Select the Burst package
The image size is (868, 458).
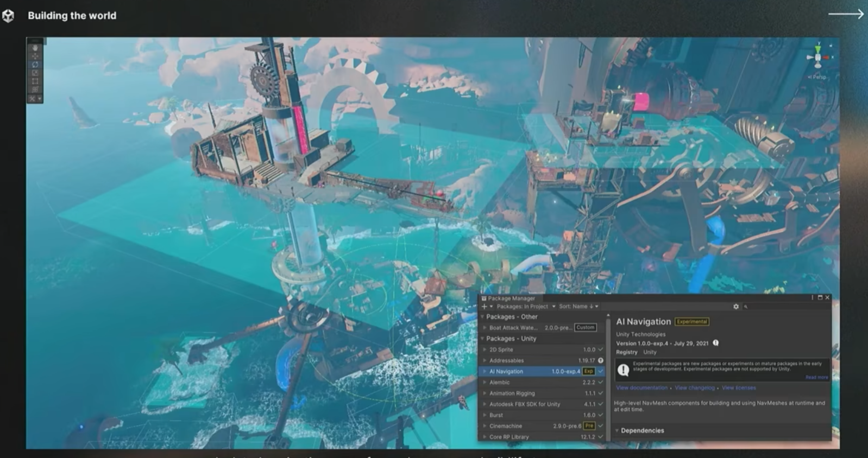tap(542, 415)
